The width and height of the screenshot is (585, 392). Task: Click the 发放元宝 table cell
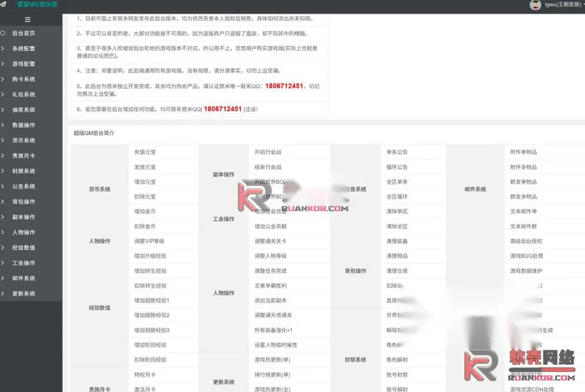pos(163,167)
